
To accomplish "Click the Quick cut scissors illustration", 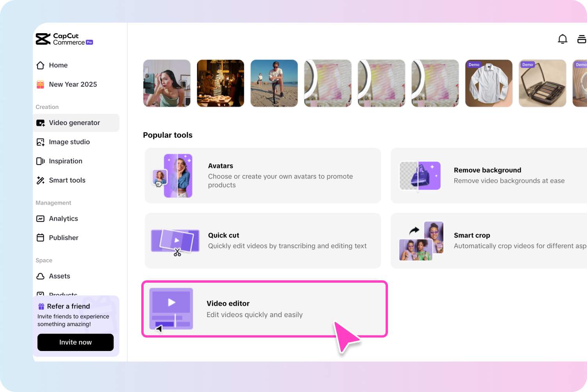I will (175, 242).
